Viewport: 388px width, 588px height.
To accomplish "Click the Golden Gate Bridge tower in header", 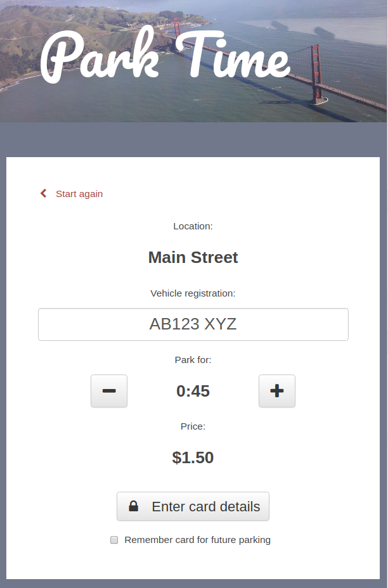I will tap(316, 73).
